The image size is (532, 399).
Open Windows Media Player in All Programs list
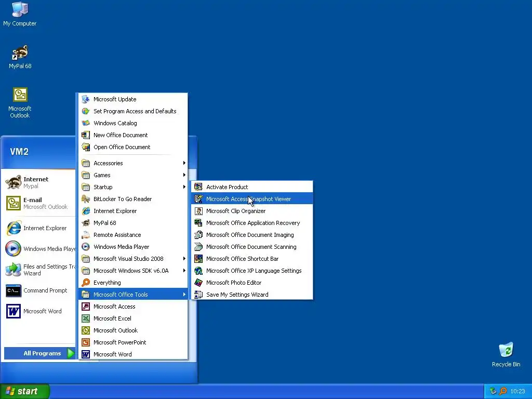(x=133, y=247)
